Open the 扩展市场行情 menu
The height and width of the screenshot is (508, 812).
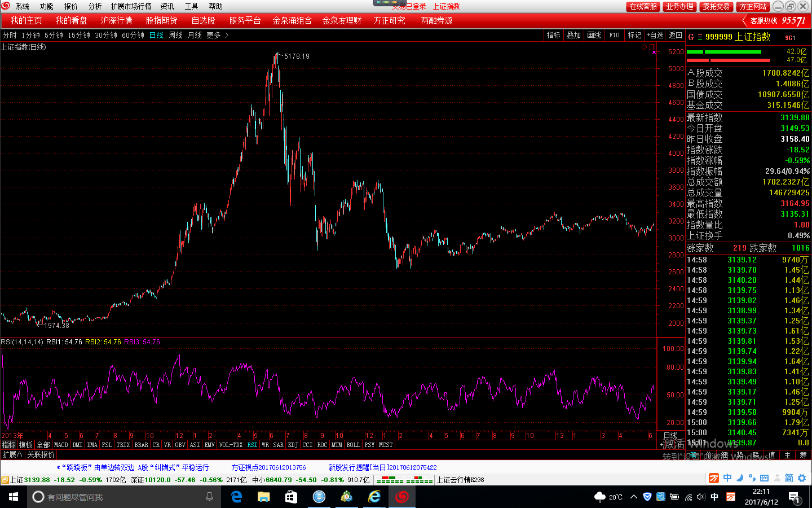click(131, 6)
